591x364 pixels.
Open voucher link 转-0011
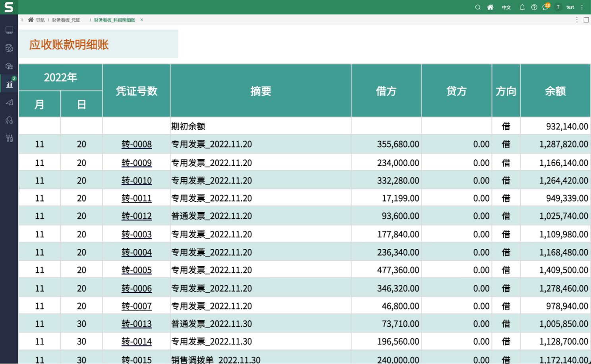click(x=137, y=198)
